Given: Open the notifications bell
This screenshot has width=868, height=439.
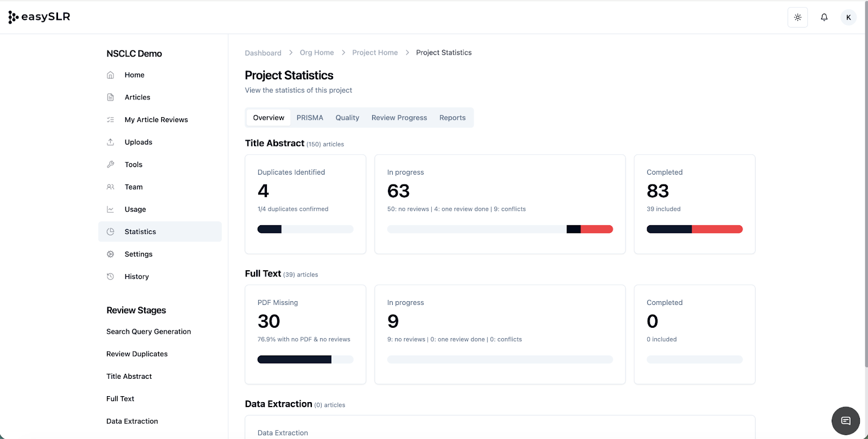Looking at the screenshot, I should pyautogui.click(x=824, y=17).
